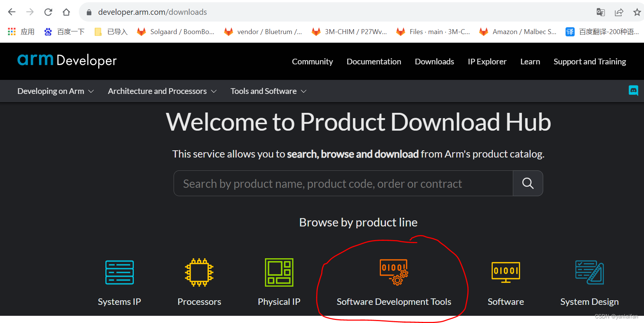Open the IP Explorer menu item

487,62
